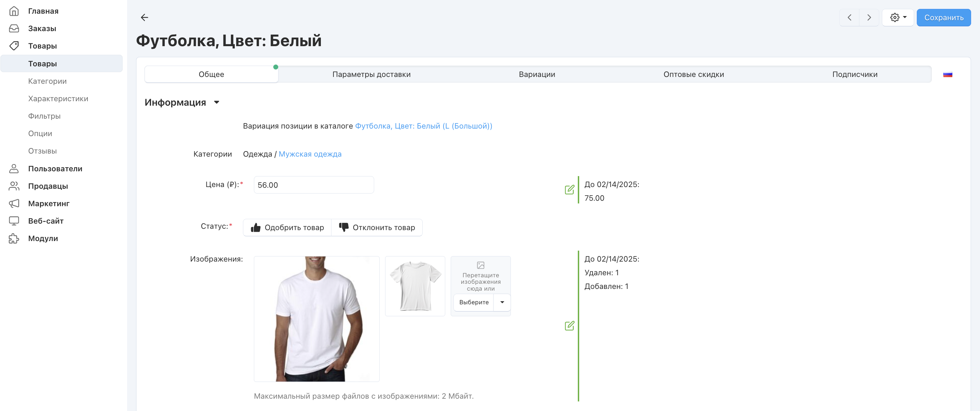Reject product with Отклонить товар
This screenshot has width=980, height=411.
click(x=377, y=228)
